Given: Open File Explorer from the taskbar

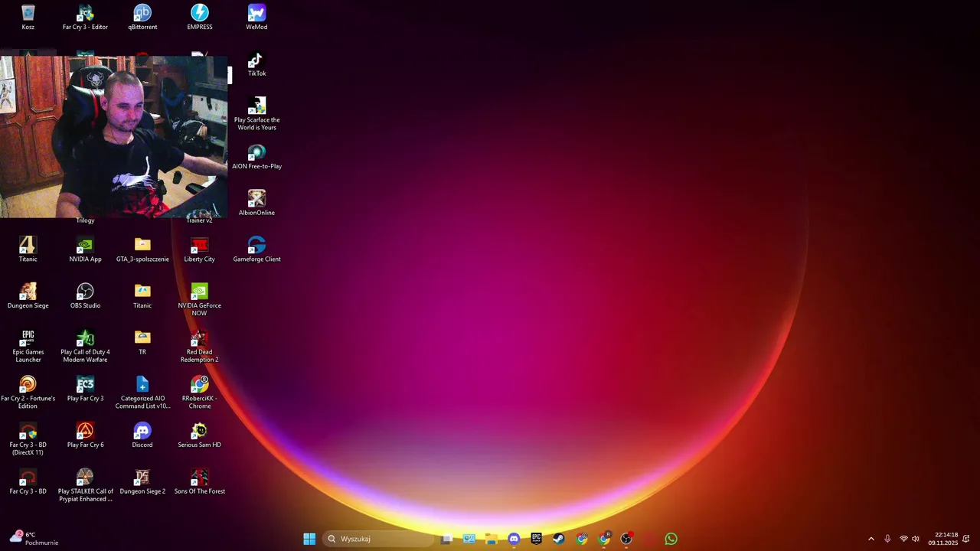Looking at the screenshot, I should [491, 539].
